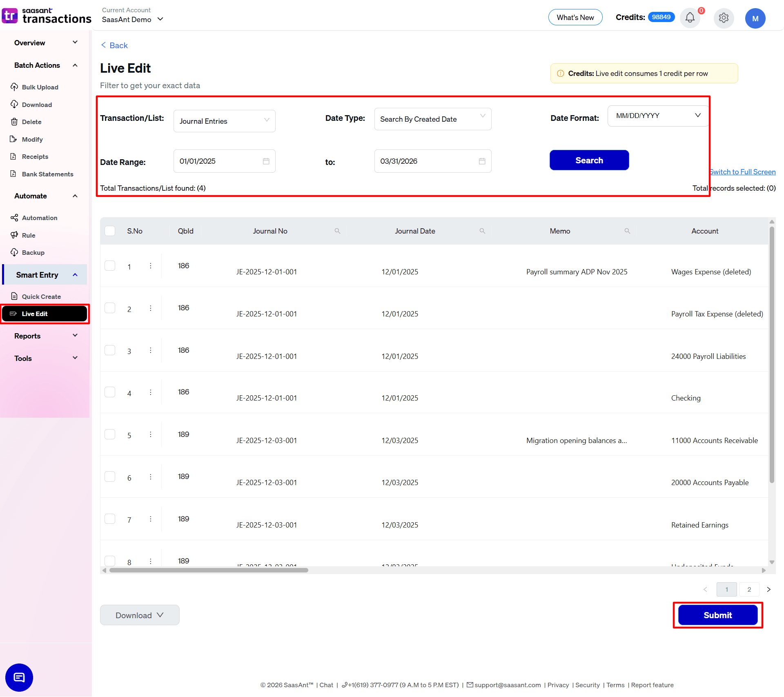Open Switch to Full Screen link
This screenshot has height=697, width=784.
pyautogui.click(x=742, y=171)
